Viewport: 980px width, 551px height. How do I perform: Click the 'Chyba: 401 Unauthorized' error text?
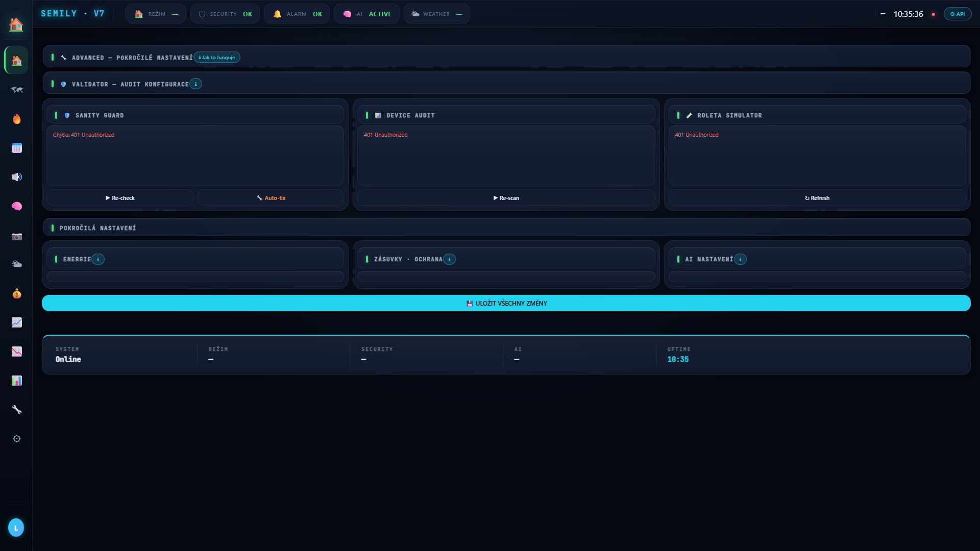coord(84,135)
